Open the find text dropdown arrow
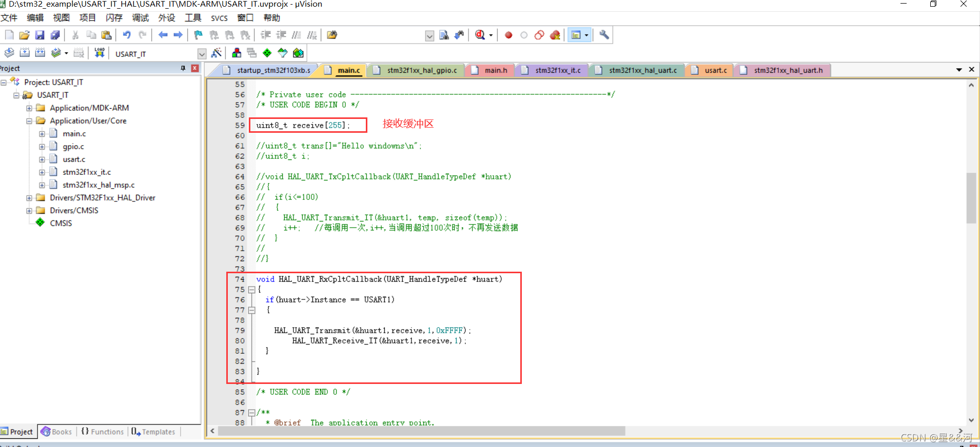Image resolution: width=980 pixels, height=447 pixels. pos(429,35)
